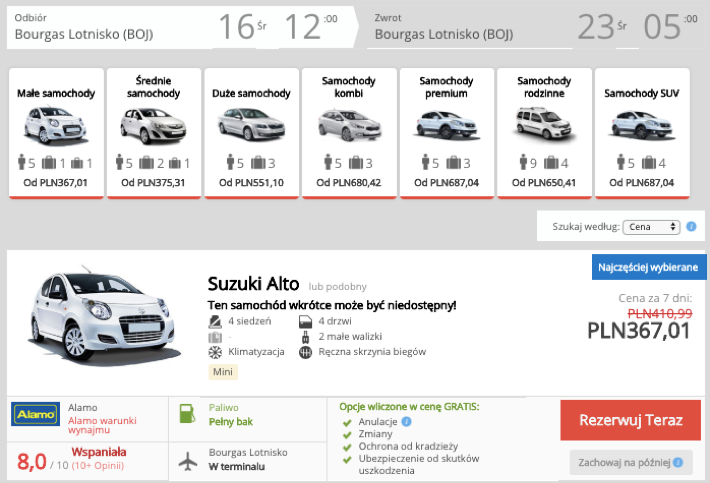Image resolution: width=710 pixels, height=483 pixels.
Task: Open the return time 05:00 selector
Action: pos(671,27)
